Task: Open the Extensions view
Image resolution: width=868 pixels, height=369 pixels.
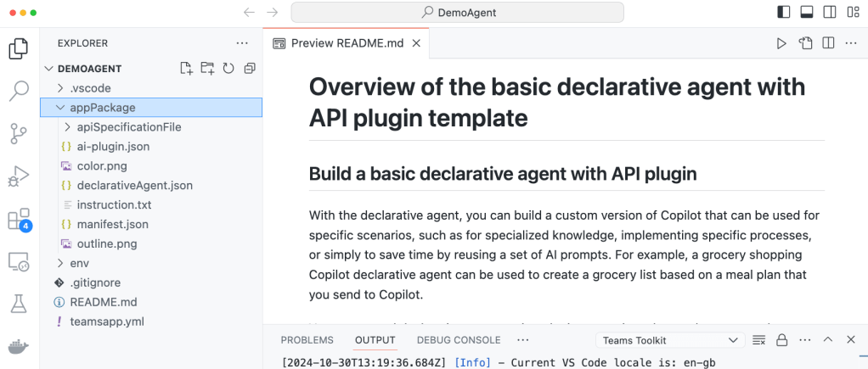Action: click(19, 220)
